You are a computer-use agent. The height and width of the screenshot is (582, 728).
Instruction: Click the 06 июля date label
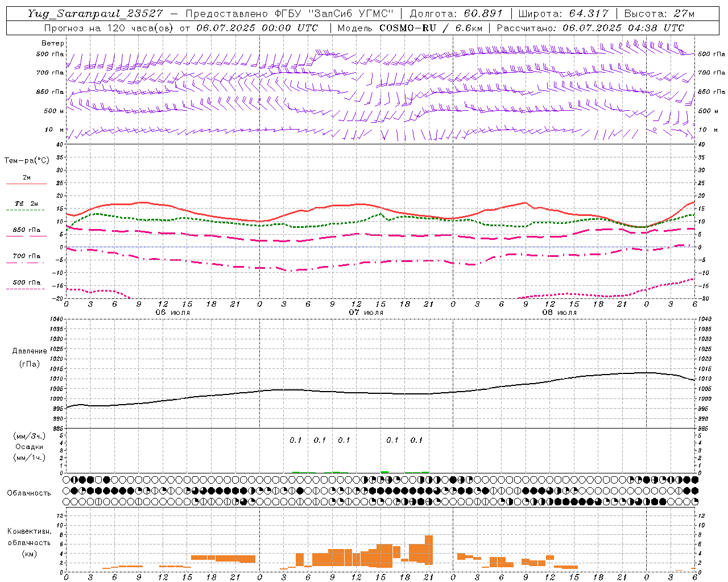172,312
